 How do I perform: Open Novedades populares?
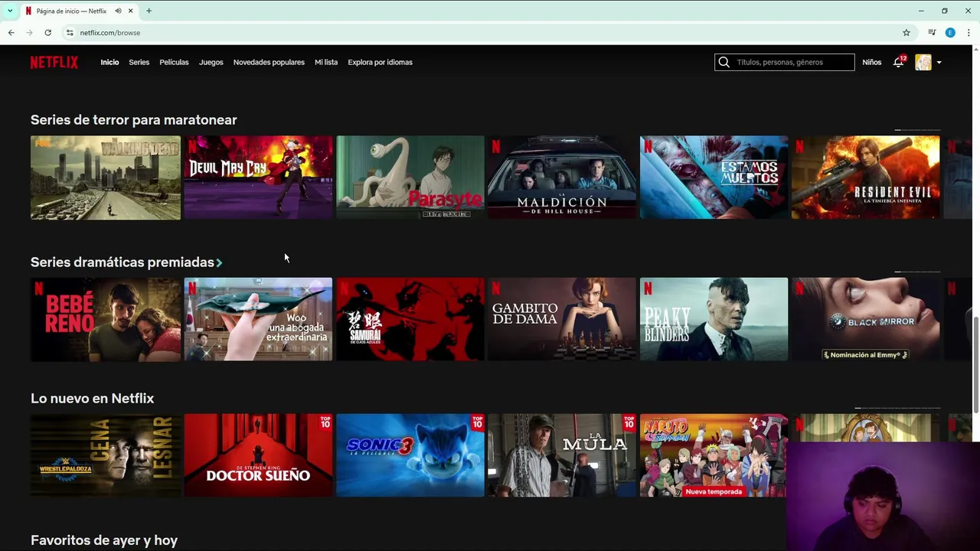click(x=269, y=62)
